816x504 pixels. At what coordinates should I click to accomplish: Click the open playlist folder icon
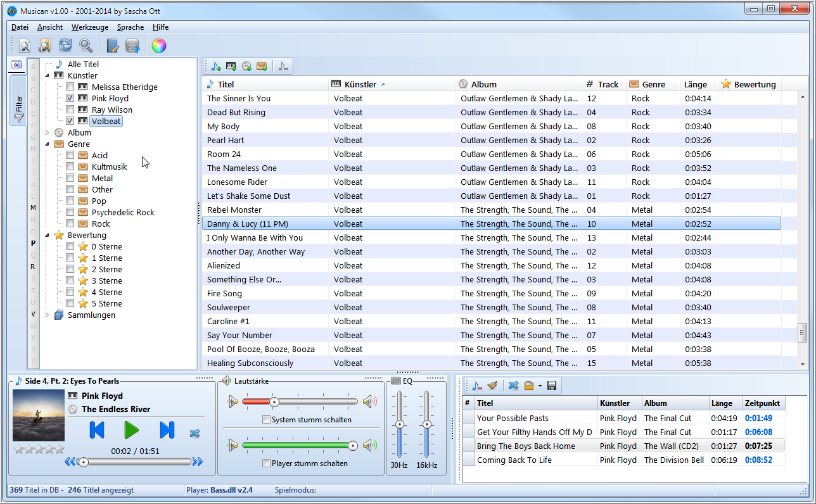529,386
